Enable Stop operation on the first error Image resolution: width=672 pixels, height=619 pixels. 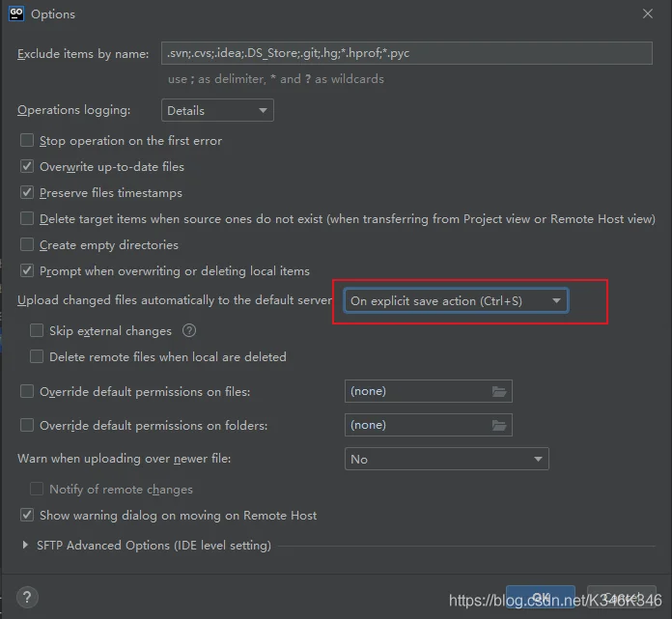tap(27, 141)
